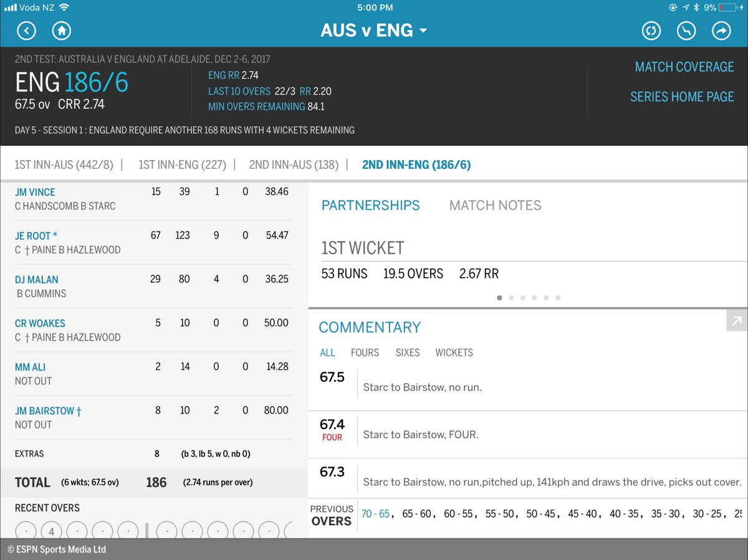Select previous overs 50 - 45
This screenshot has width=748, height=560.
pyautogui.click(x=540, y=514)
